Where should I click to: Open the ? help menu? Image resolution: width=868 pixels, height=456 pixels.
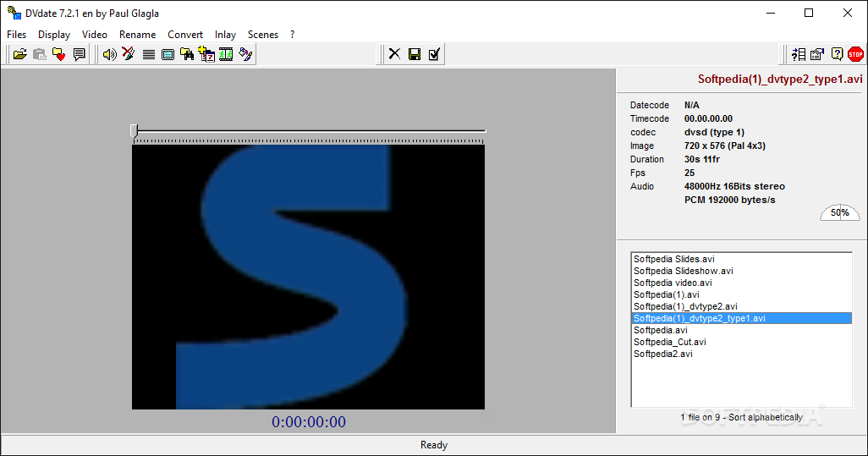292,35
